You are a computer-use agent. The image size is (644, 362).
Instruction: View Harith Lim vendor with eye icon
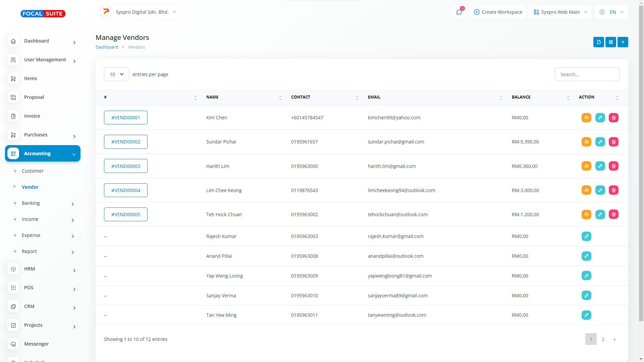pyautogui.click(x=586, y=166)
